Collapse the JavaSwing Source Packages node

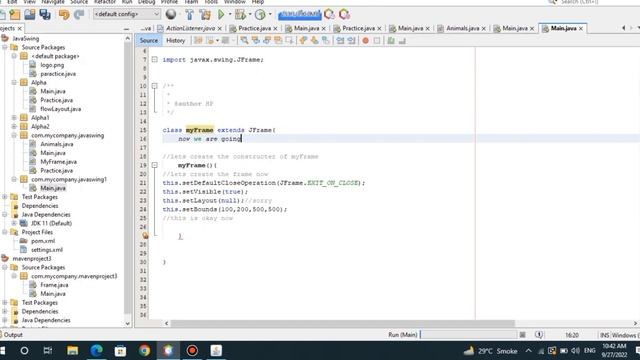point(5,47)
